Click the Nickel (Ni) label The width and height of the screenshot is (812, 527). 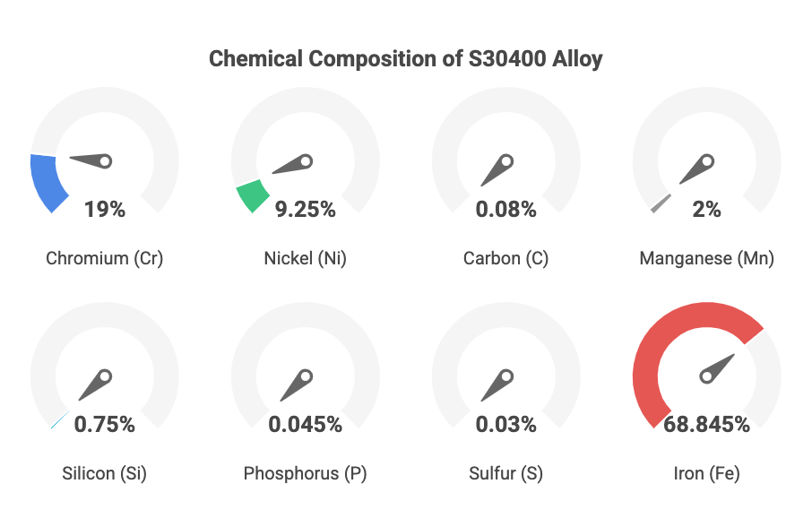pyautogui.click(x=305, y=259)
